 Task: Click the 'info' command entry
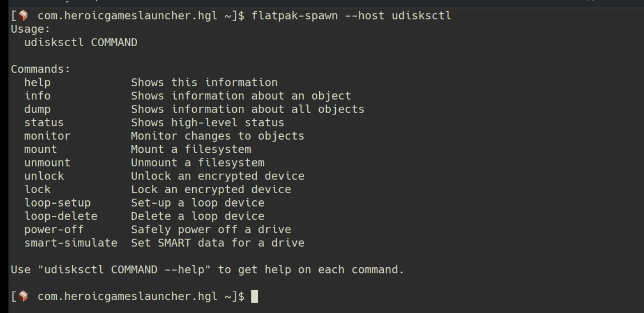pos(37,96)
